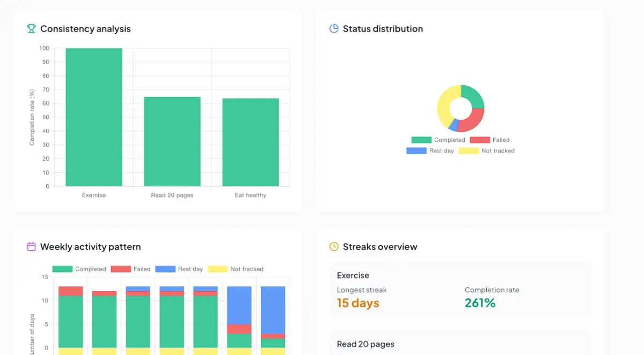Hide Not tracked series in Weekly activity chart

coord(236,269)
